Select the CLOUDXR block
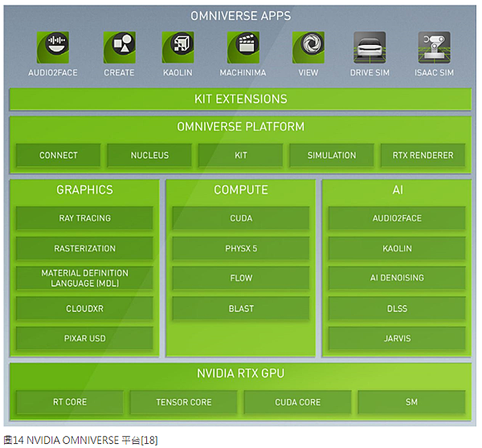Viewport: 482px width, 448px height. coord(84,308)
